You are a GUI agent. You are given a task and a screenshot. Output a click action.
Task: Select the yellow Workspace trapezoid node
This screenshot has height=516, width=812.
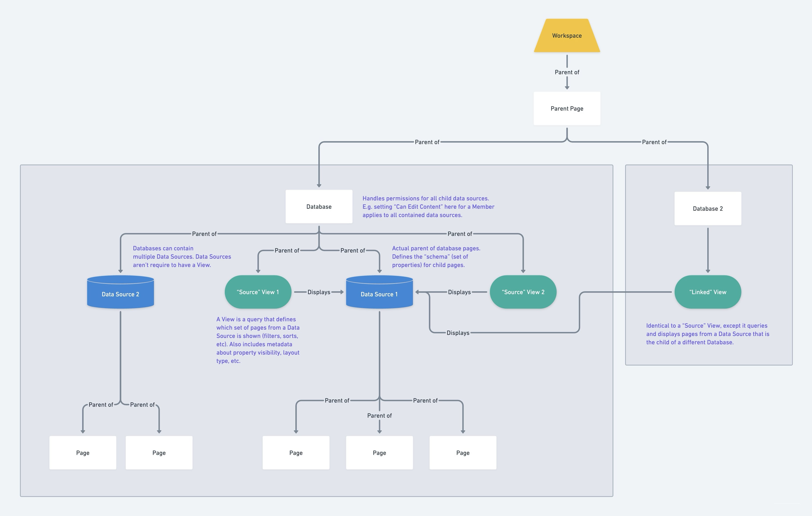pos(567,35)
